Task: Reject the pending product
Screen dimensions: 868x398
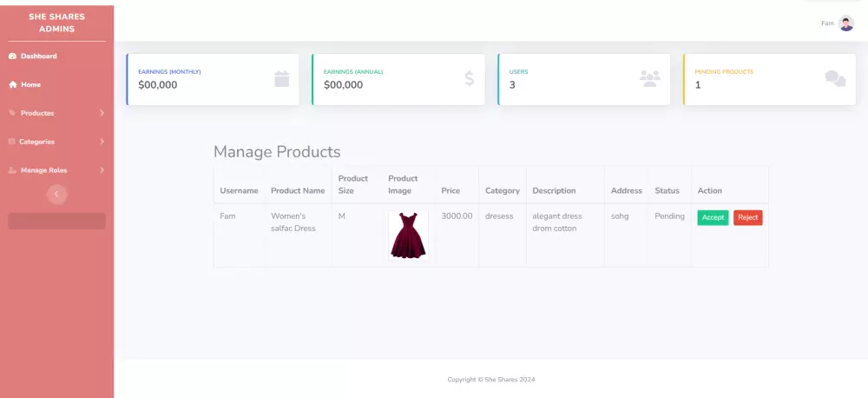Action: pyautogui.click(x=747, y=217)
